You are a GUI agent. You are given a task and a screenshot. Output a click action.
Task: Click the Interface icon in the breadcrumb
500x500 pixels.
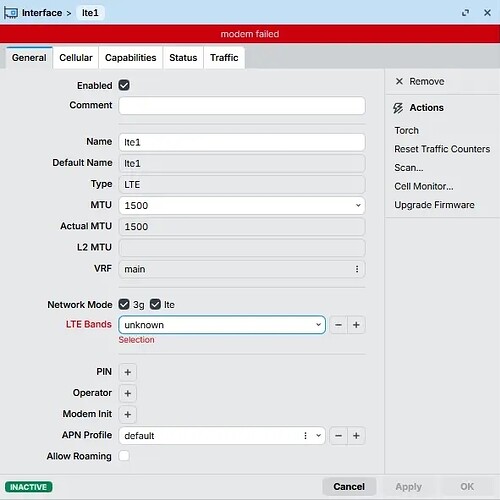(x=11, y=13)
